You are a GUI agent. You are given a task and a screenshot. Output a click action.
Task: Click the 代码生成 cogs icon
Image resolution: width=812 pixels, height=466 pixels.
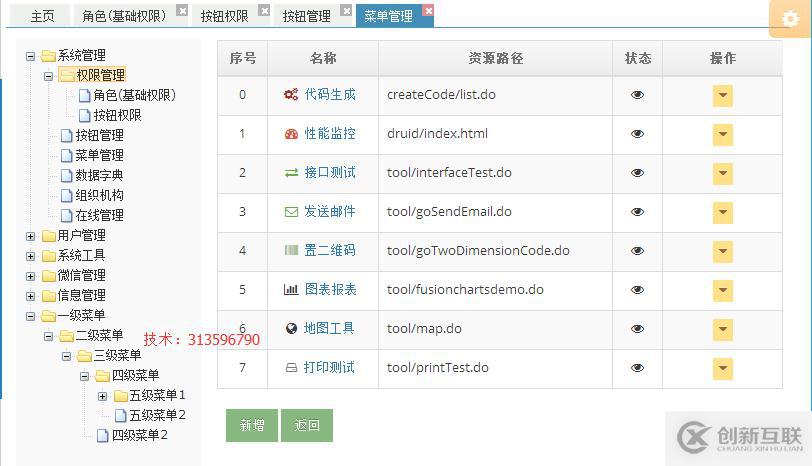(291, 94)
